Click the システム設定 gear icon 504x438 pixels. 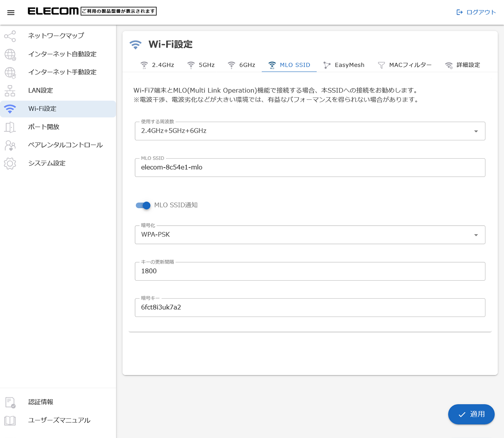click(10, 164)
